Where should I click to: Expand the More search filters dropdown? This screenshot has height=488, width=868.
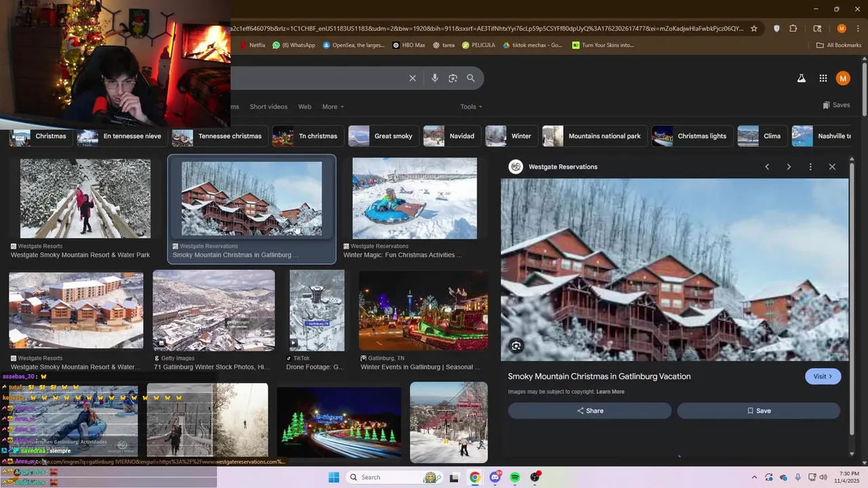tap(333, 107)
